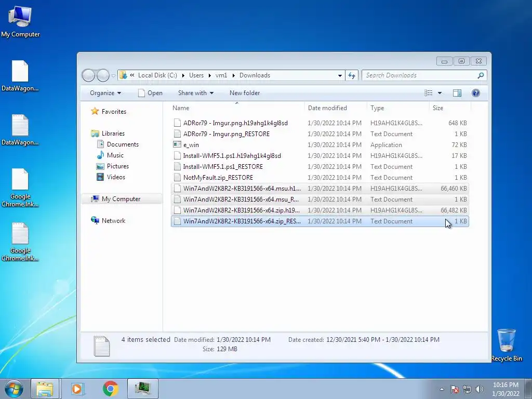This screenshot has width=532, height=399.
Task: Click the details pane file thumbnail
Action: tap(102, 345)
